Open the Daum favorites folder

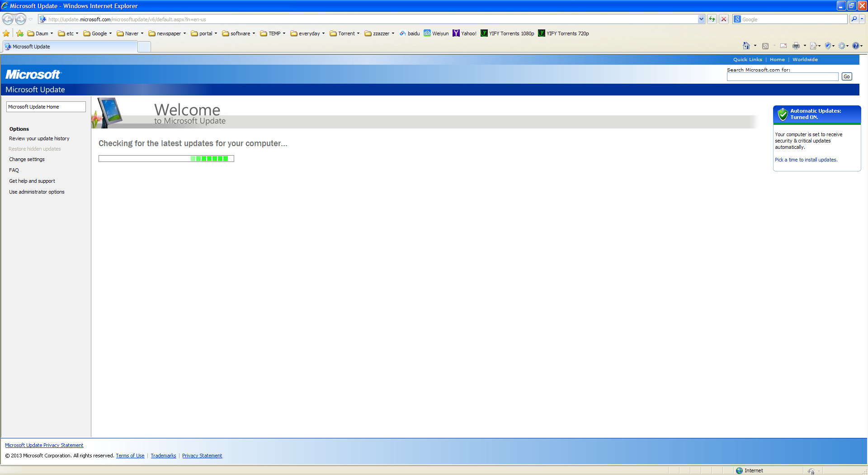click(x=40, y=33)
